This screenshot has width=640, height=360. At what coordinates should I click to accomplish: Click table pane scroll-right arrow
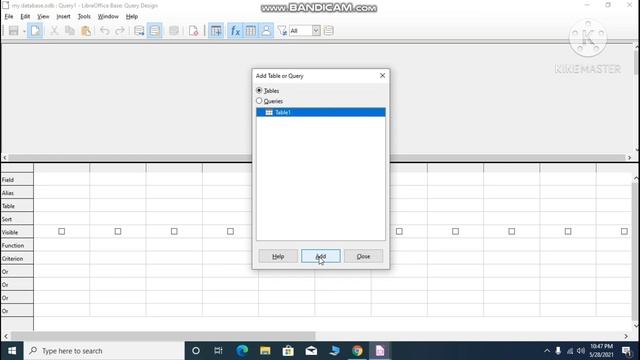pos(629,158)
